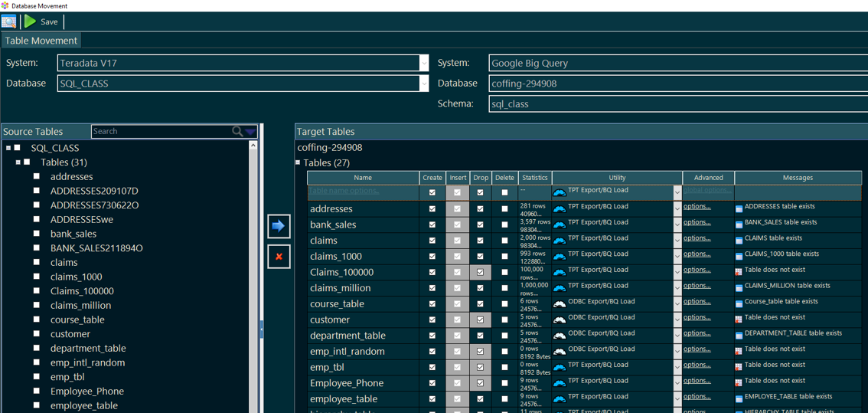Open options link for emp_tbl row

pos(697,365)
